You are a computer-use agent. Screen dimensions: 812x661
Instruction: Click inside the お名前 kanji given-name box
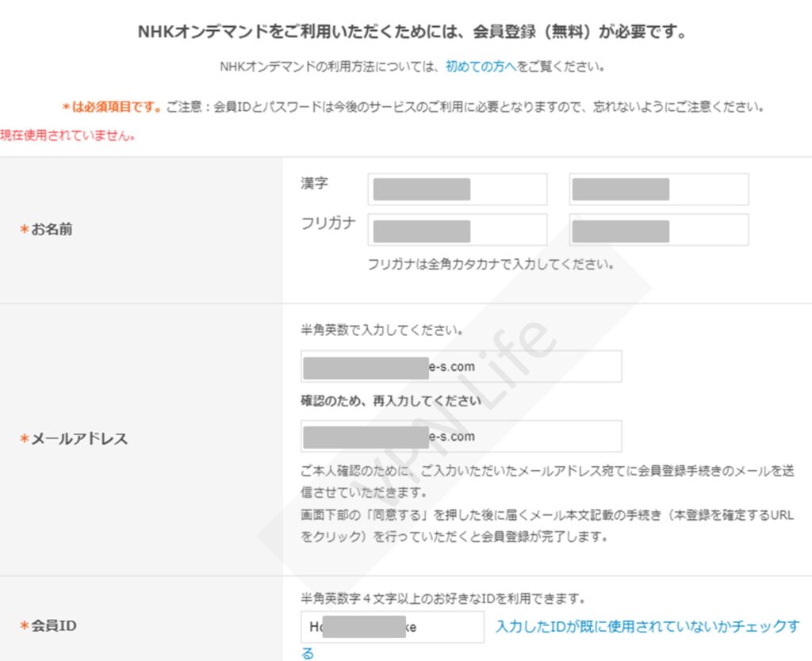pos(657,189)
